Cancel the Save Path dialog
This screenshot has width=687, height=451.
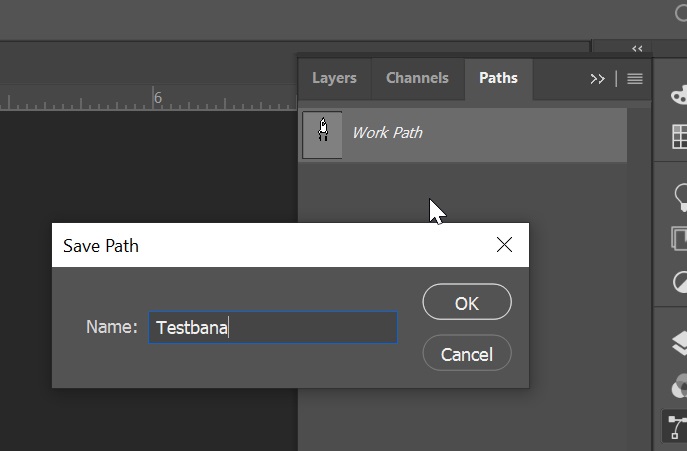point(467,354)
